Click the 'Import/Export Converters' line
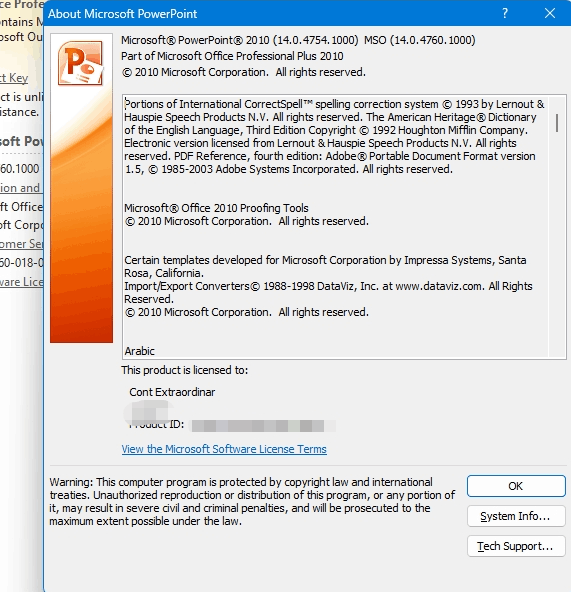The height and width of the screenshot is (592, 571). (x=328, y=286)
